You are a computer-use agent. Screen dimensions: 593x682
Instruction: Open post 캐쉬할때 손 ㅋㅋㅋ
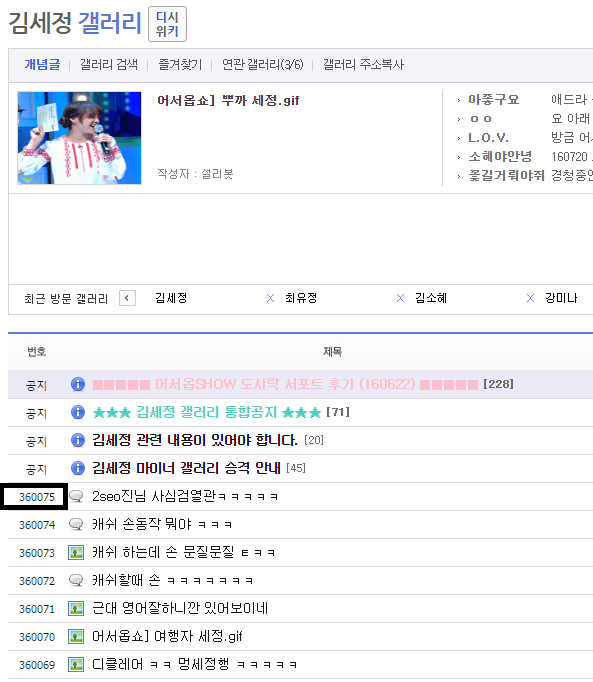coord(173,580)
